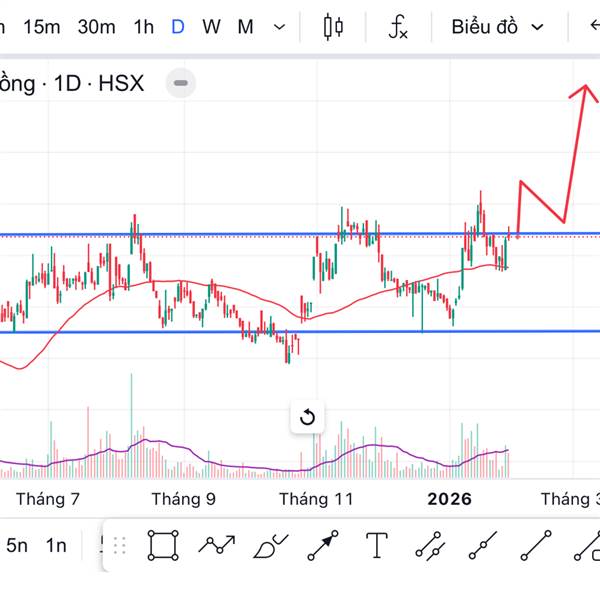Switch to the 15m timeframe
600x600 pixels.
point(42,27)
